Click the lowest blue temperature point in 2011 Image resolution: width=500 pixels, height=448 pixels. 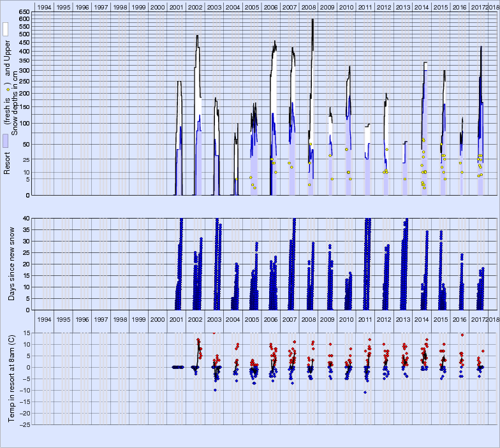[365, 392]
